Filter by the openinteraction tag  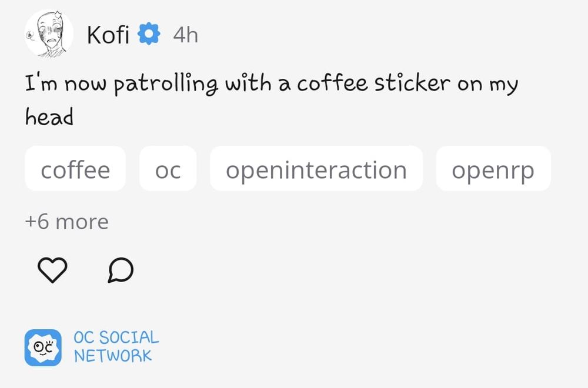pos(316,169)
